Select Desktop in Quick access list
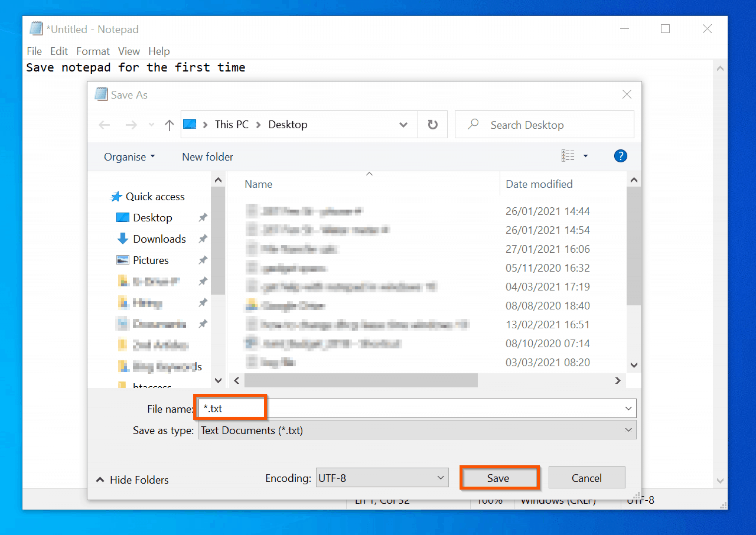 [x=152, y=218]
